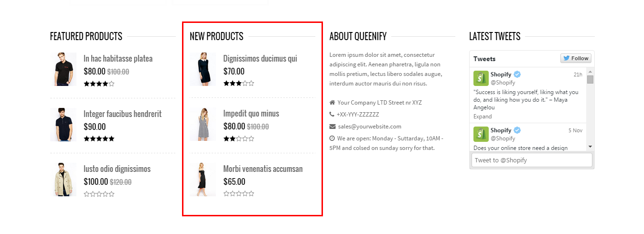This screenshot has width=644, height=234.
Task: Click the second Shopify avatar dated 5 Nov
Action: coord(481,134)
